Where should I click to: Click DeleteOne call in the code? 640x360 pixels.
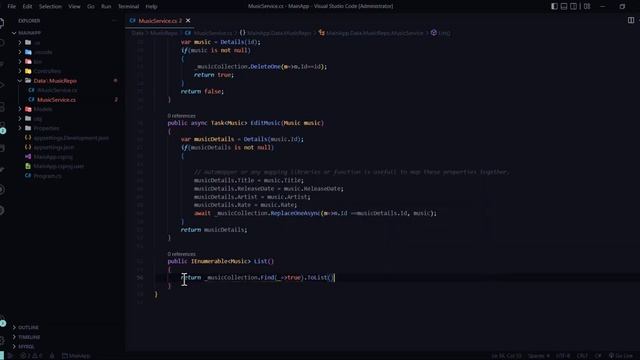point(265,67)
